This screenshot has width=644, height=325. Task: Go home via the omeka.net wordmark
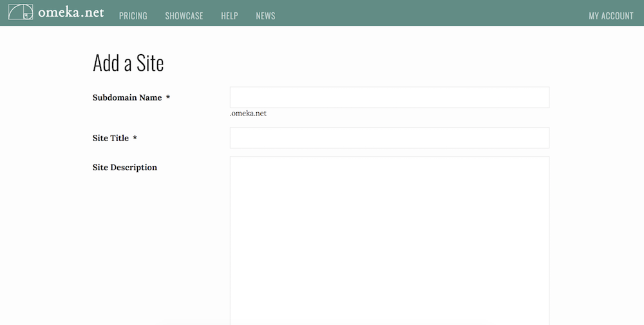point(71,12)
